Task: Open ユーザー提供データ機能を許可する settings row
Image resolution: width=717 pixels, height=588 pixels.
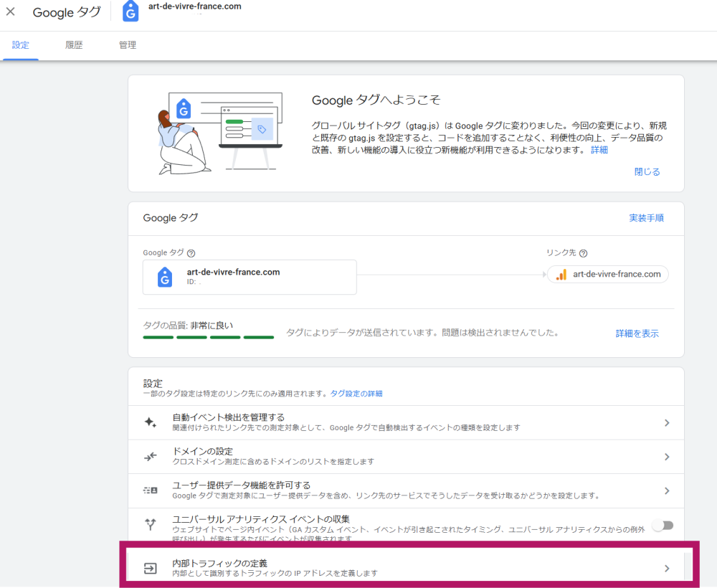Action: click(406, 490)
